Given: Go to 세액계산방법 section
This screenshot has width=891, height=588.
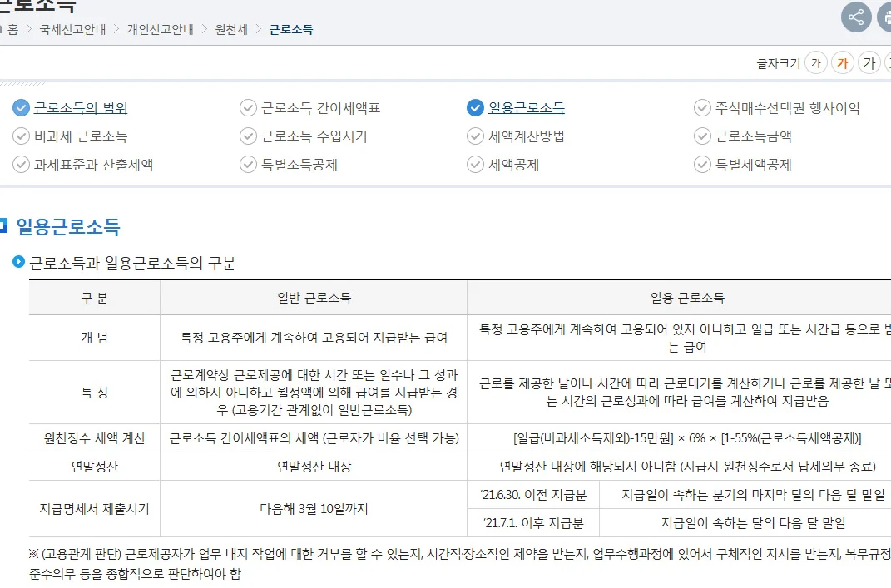Looking at the screenshot, I should 526,136.
